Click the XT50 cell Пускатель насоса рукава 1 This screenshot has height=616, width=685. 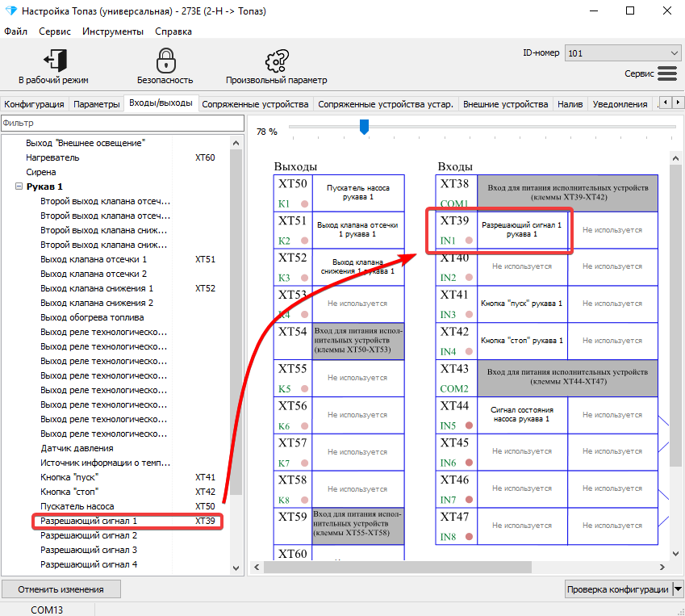[358, 193]
